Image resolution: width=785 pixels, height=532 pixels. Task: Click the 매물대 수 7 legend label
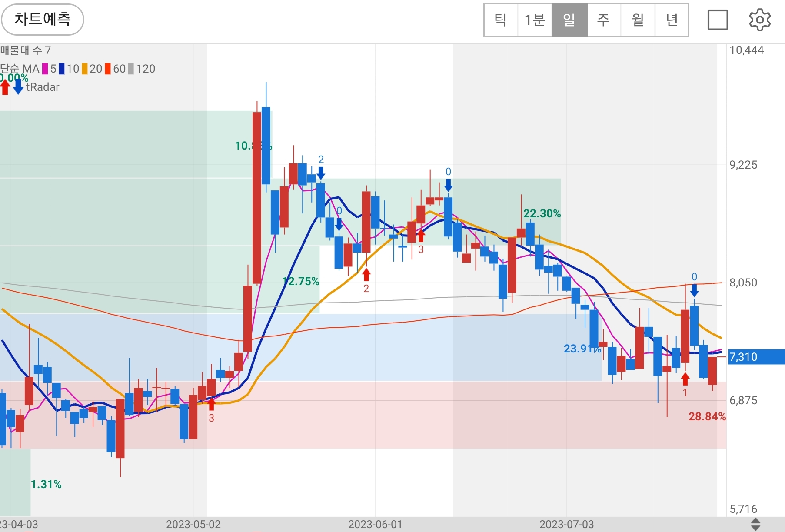26,50
